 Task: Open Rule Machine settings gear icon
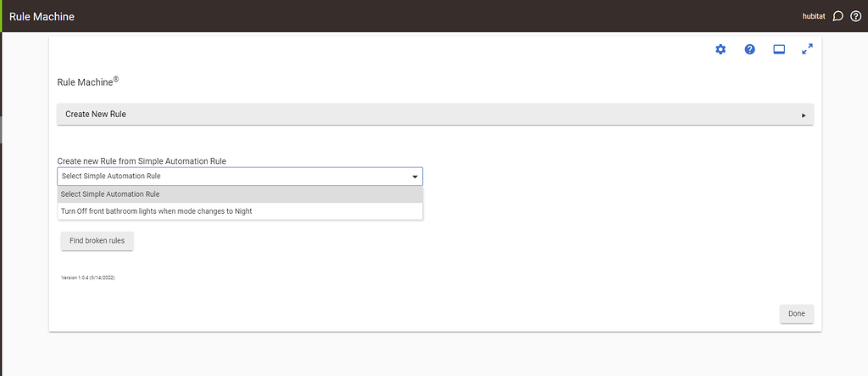pyautogui.click(x=721, y=49)
